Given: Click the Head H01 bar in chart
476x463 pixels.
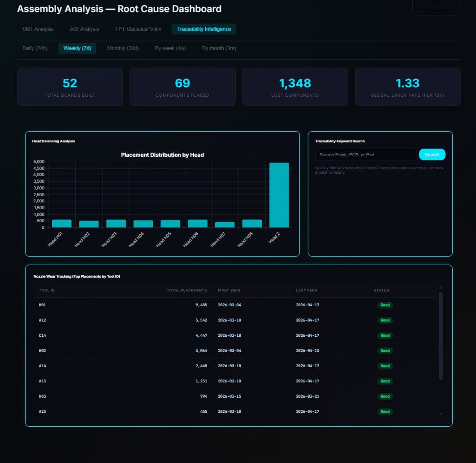Looking at the screenshot, I should [x=61, y=223].
